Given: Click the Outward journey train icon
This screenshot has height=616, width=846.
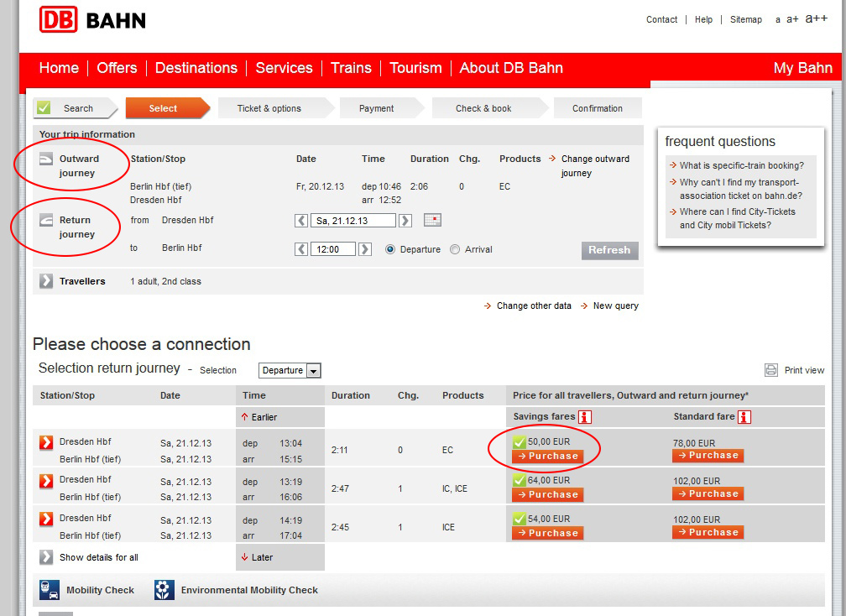Looking at the screenshot, I should 46,159.
